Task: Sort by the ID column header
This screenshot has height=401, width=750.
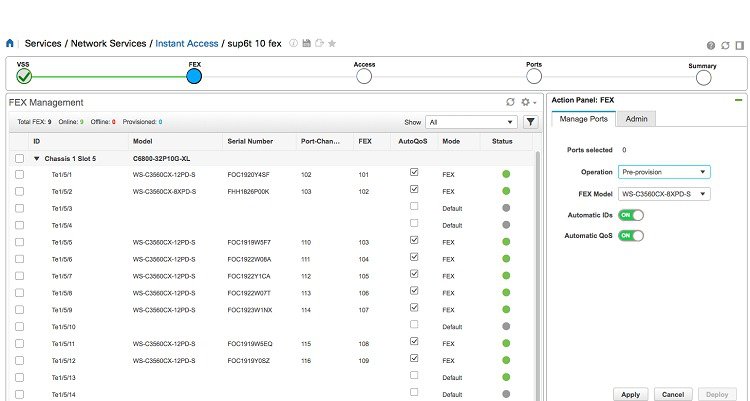Action: click(37, 141)
